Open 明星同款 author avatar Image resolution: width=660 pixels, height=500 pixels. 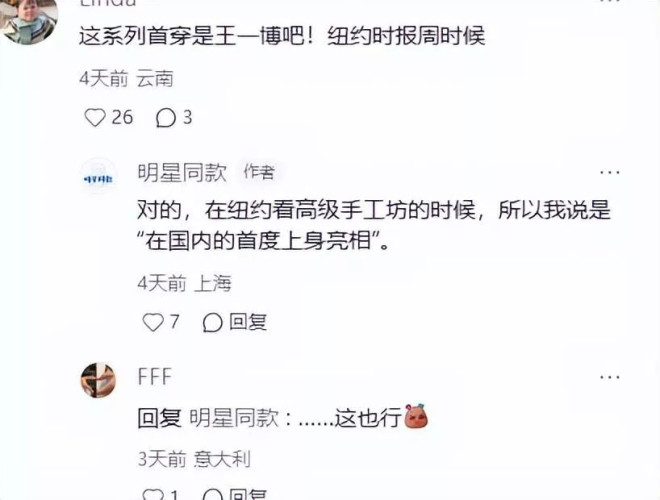98,178
